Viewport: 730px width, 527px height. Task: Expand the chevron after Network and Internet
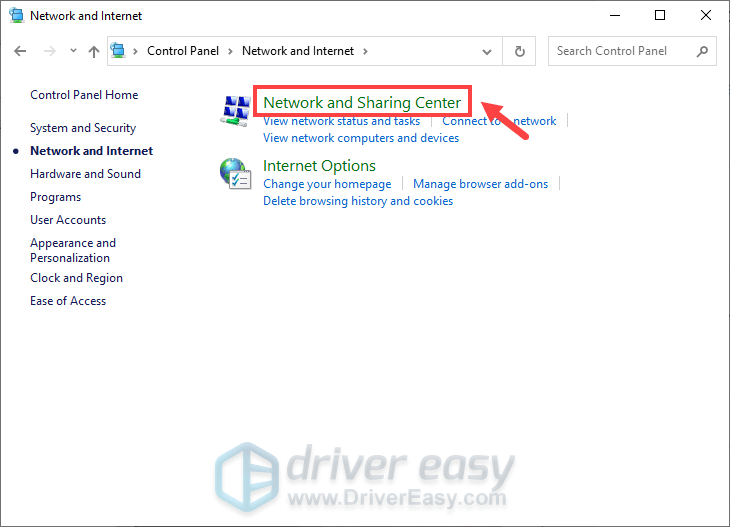(365, 51)
